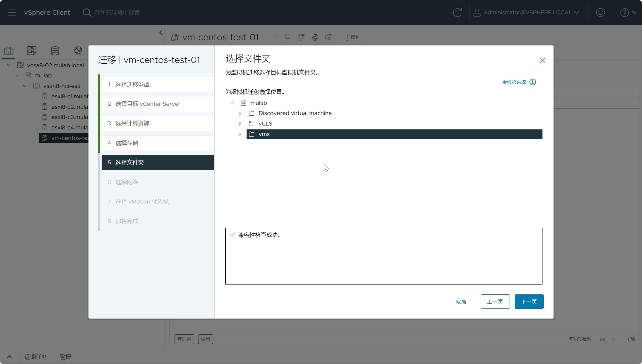Go to step 3 选择计算资源
Screen dimensions: 642x364
158,123
